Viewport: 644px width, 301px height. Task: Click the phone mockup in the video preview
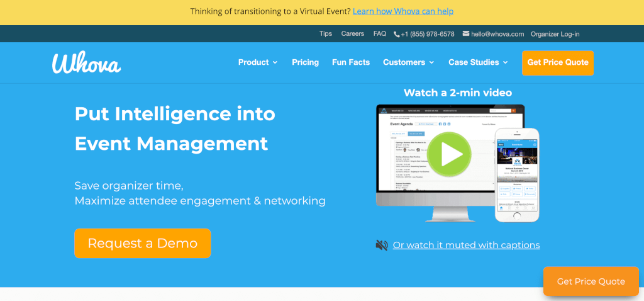tap(517, 175)
